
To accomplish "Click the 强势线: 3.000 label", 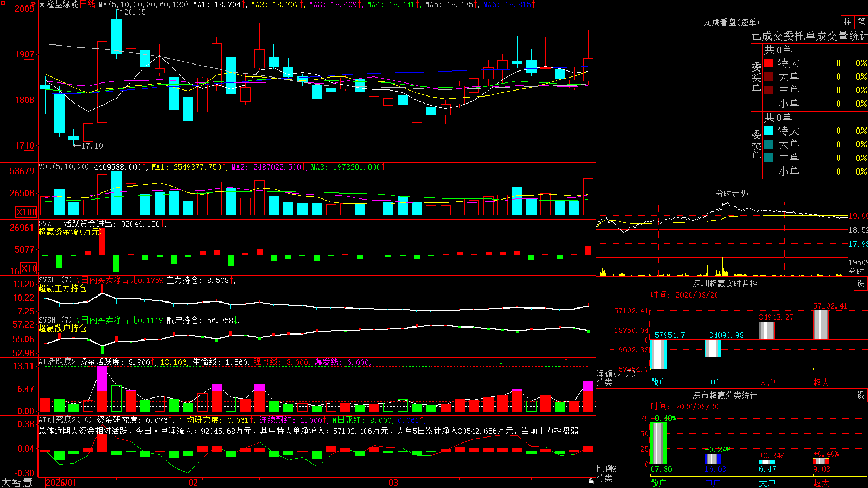I will coord(281,362).
